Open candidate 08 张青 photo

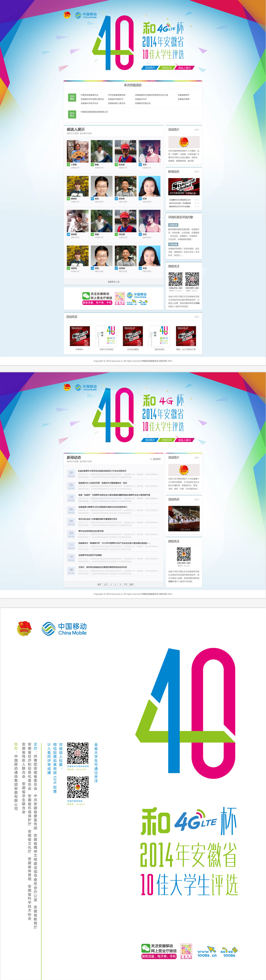coord(149,186)
